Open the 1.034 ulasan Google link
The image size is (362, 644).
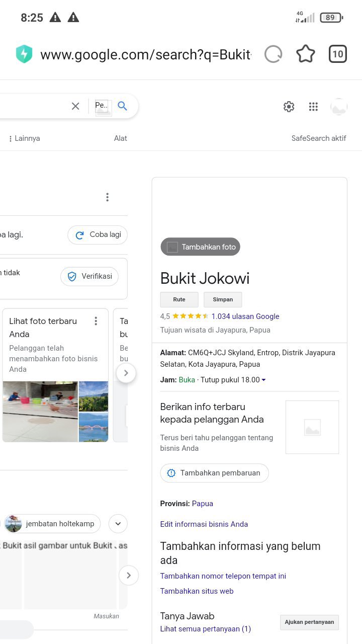click(x=245, y=316)
